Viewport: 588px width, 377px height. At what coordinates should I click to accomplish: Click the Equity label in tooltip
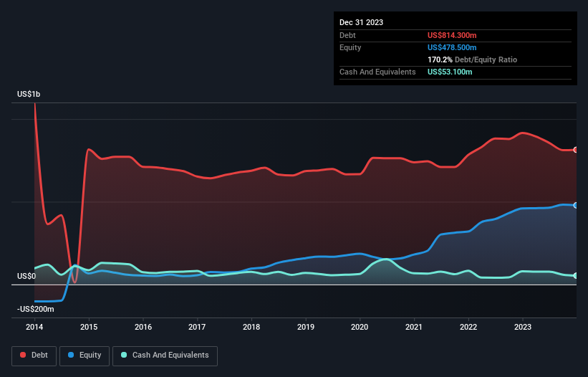point(350,47)
